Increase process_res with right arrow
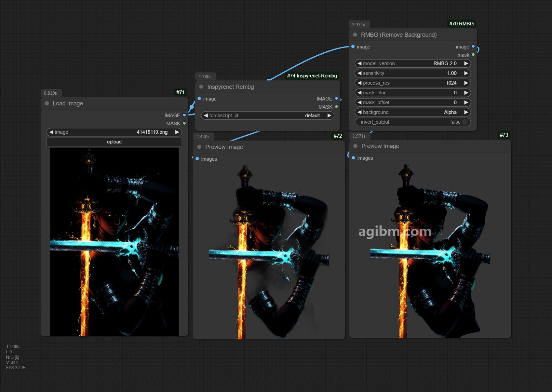Screen dimensions: 552x392 pyautogui.click(x=466, y=83)
